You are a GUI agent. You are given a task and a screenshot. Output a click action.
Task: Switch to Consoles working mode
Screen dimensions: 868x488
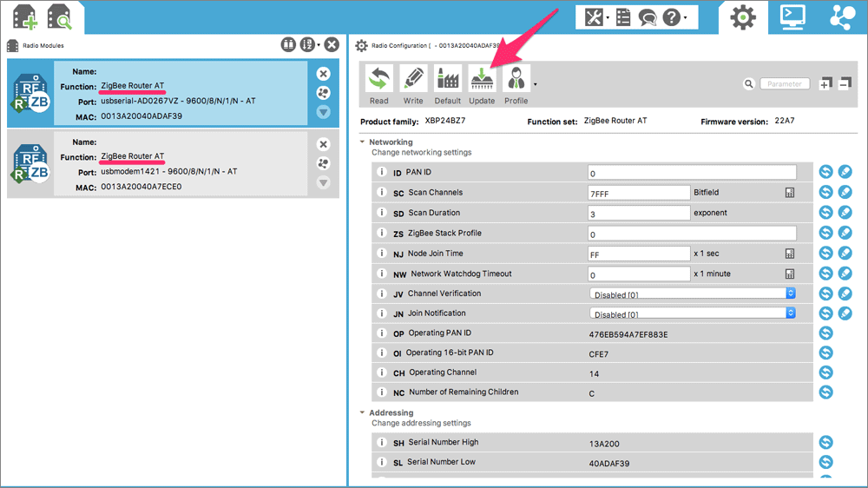click(792, 17)
